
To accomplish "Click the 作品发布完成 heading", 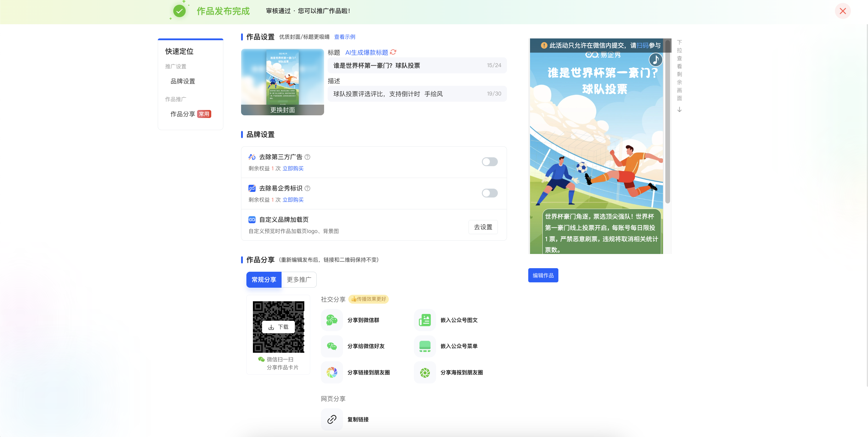I will click(223, 11).
